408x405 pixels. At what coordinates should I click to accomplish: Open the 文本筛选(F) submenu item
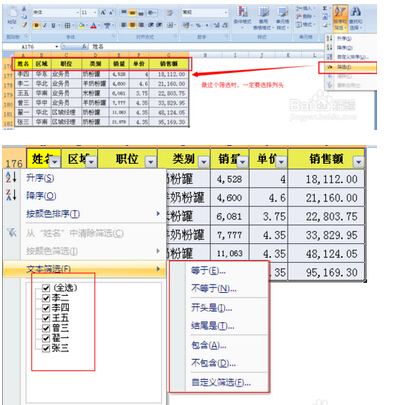(85, 269)
